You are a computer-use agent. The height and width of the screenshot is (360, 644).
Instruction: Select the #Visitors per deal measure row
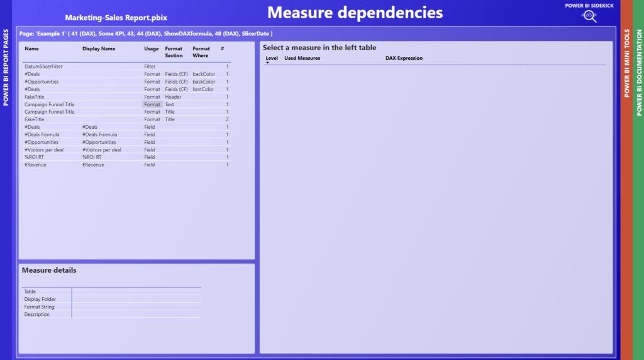click(x=44, y=150)
